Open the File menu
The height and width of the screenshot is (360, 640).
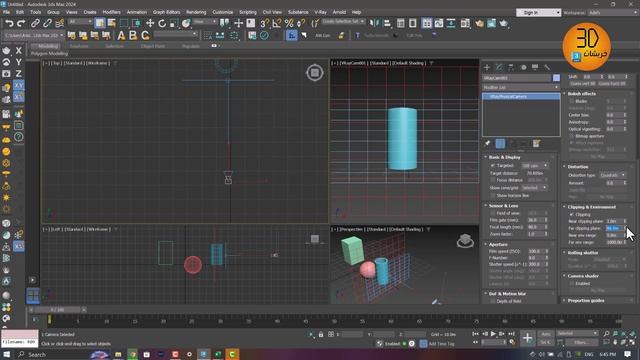click(x=6, y=12)
